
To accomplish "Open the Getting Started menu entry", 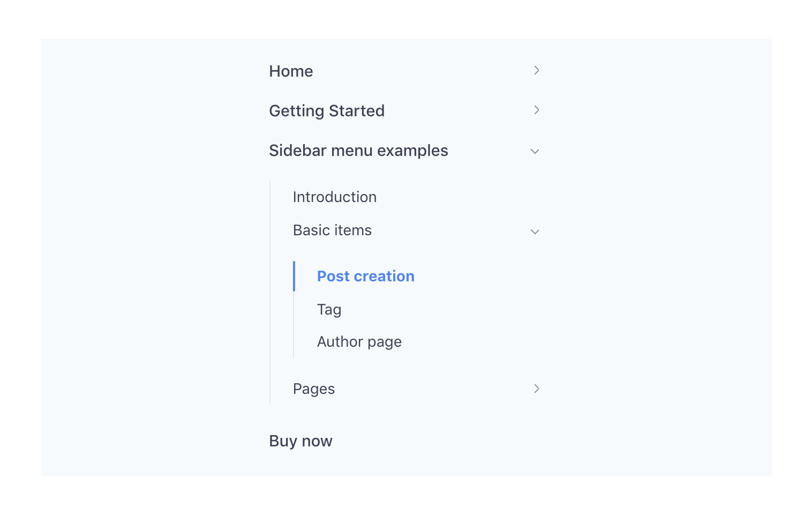I will (x=327, y=110).
